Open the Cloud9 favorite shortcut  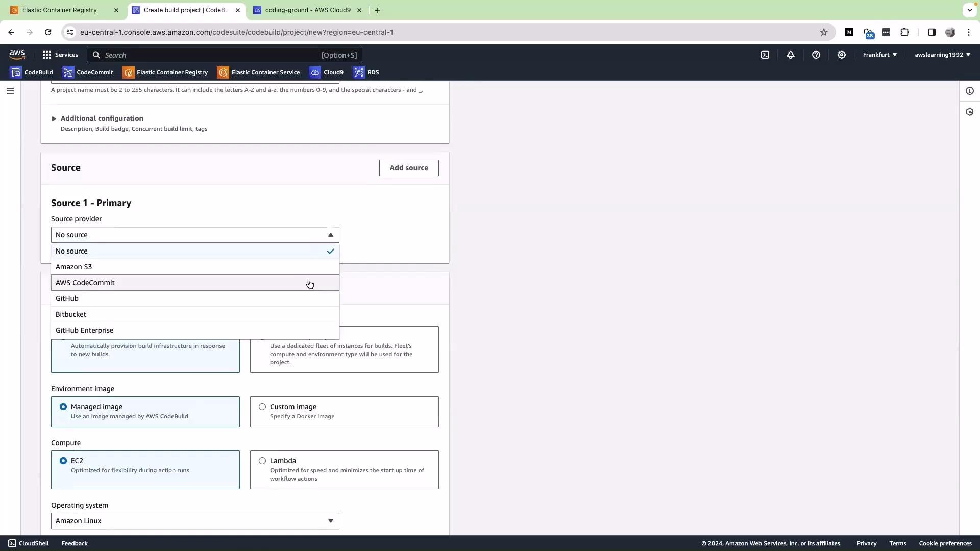coord(327,72)
